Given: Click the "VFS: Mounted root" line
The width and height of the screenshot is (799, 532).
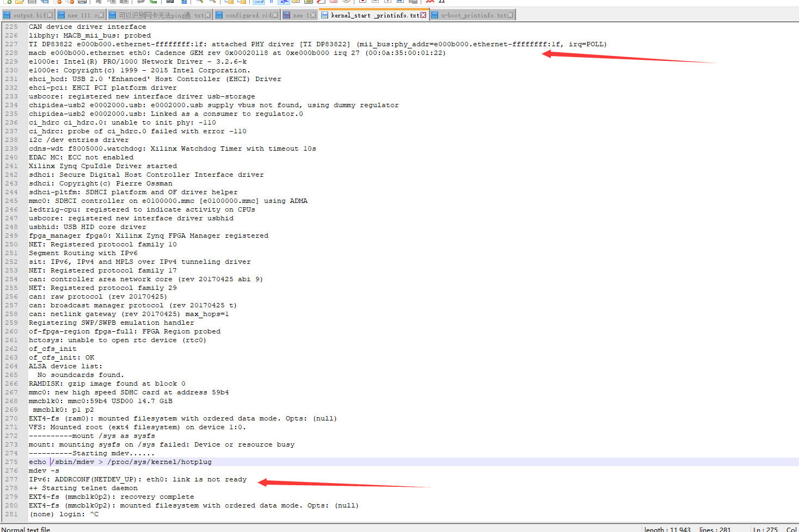Looking at the screenshot, I should (x=137, y=427).
